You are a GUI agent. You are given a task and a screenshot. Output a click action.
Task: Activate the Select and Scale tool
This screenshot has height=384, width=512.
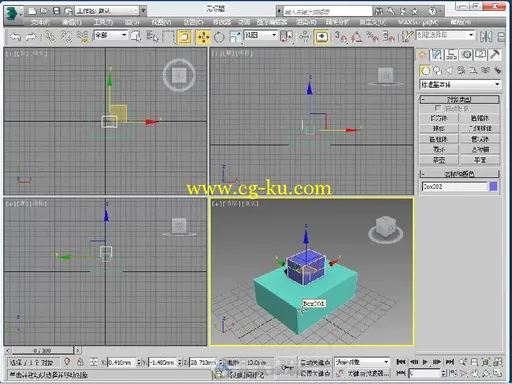coord(235,37)
